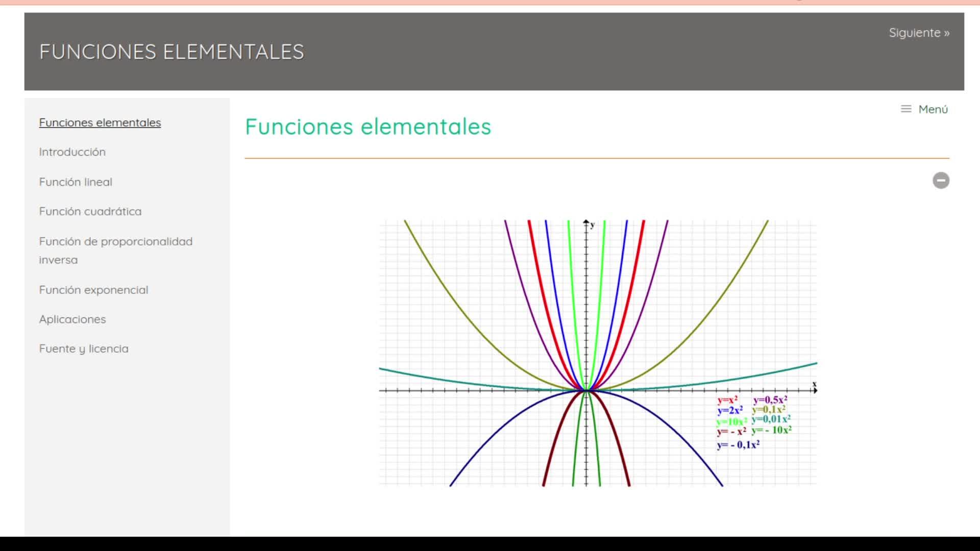
Task: Collapse content with the minus circle icon
Action: 941,181
